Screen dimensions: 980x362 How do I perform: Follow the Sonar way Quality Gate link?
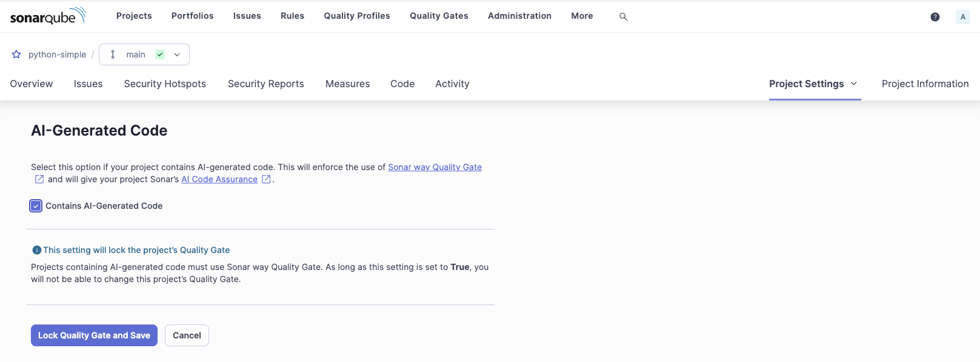click(435, 167)
